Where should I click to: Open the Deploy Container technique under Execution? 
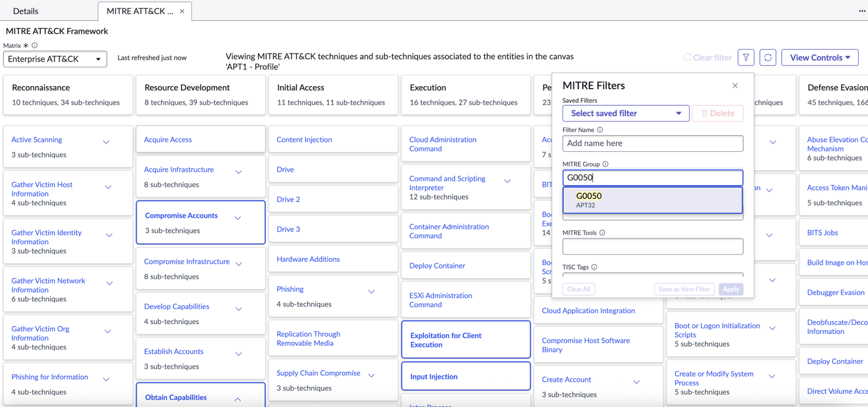[x=437, y=266]
